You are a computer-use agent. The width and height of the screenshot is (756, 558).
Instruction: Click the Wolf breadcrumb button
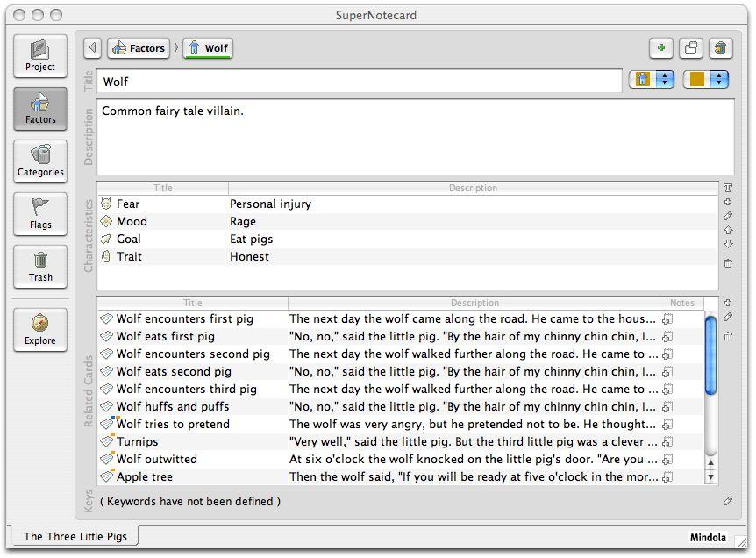click(x=208, y=47)
